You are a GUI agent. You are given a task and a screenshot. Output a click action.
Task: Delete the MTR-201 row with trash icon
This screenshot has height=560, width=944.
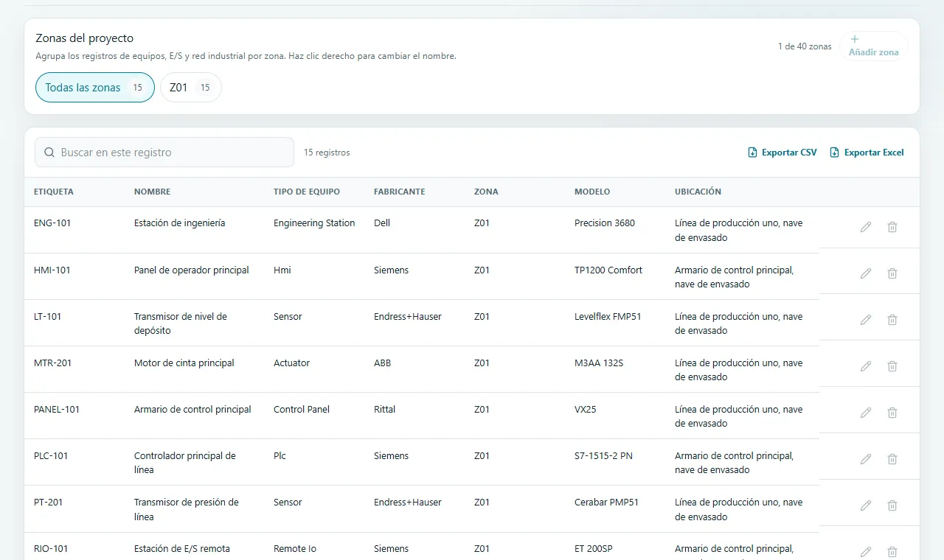892,366
